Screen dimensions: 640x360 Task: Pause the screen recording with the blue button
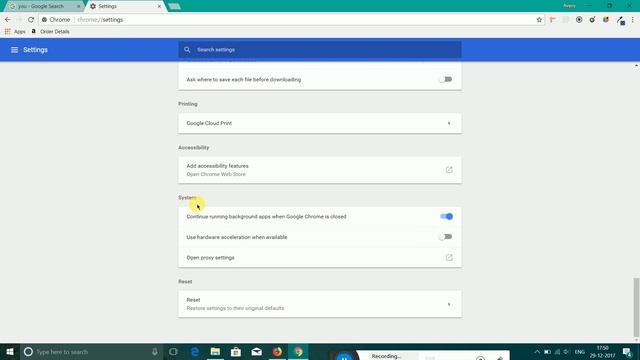[344, 357]
